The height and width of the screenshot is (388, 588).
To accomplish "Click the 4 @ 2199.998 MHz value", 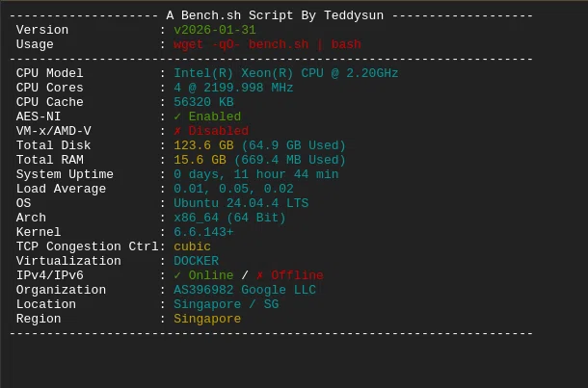I will pyautogui.click(x=233, y=88).
